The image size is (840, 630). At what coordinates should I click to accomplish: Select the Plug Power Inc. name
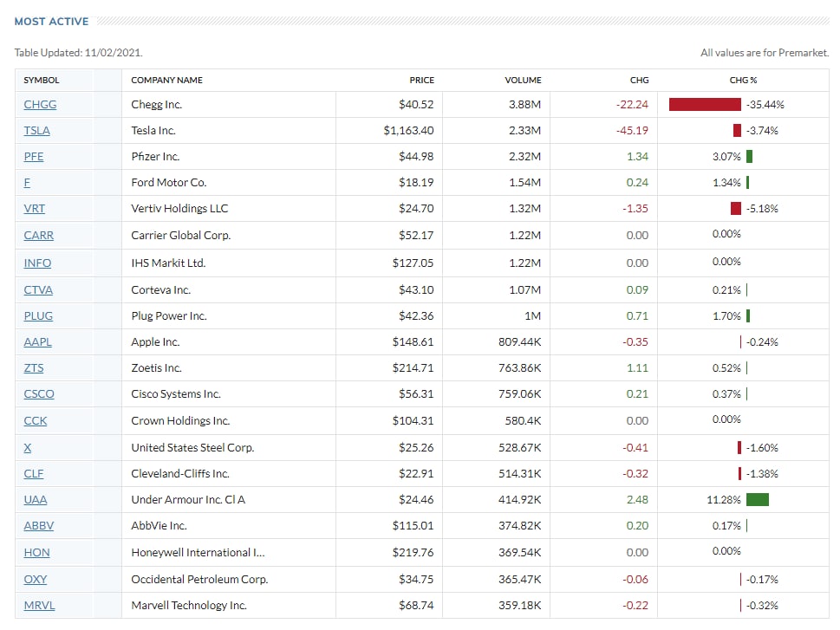click(169, 316)
